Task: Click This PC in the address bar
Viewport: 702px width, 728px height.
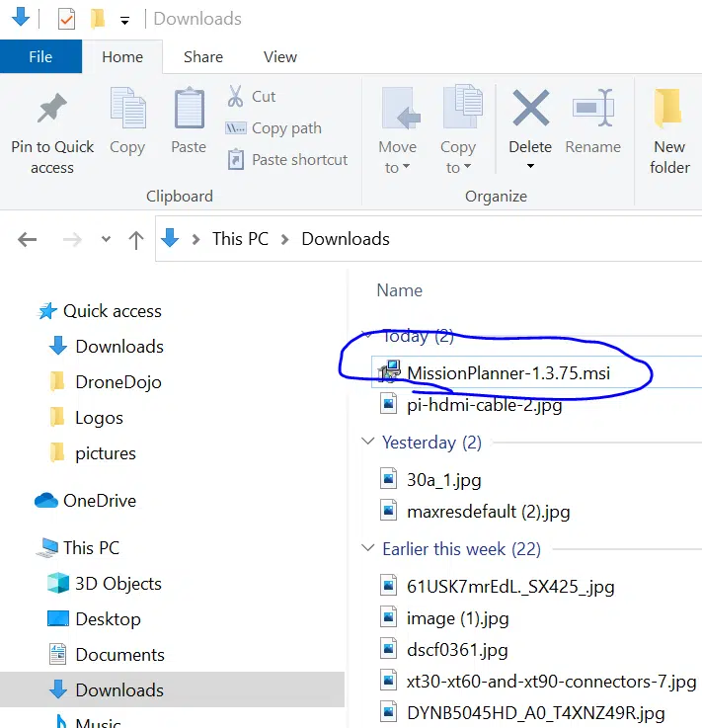Action: point(240,239)
